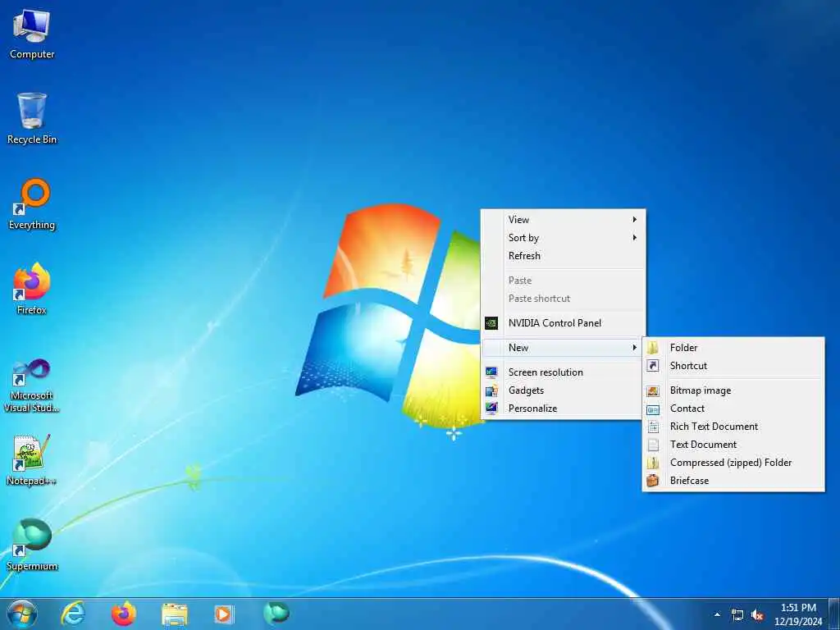Viewport: 840px width, 630px height.
Task: Select the Supermium desktop shortcut
Action: tap(32, 545)
